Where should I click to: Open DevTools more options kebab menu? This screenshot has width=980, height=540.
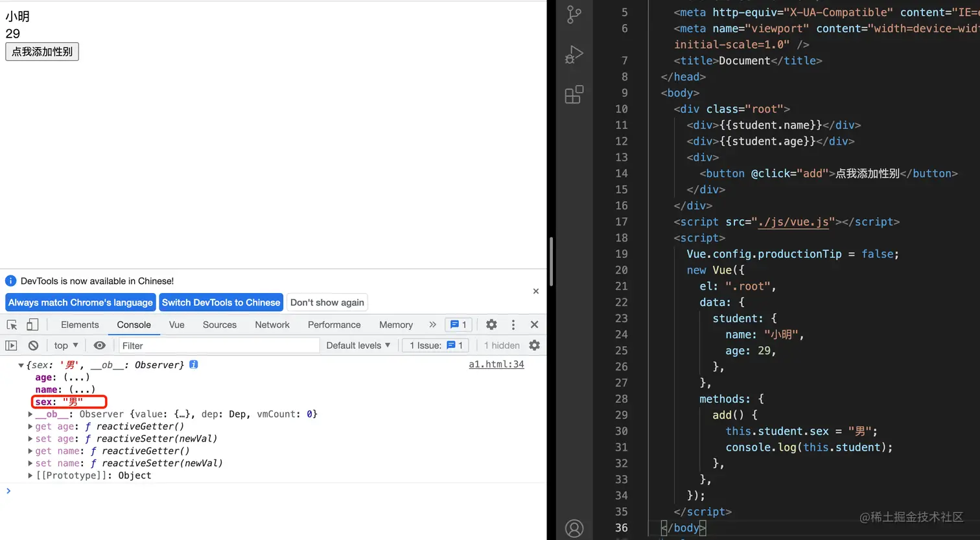pyautogui.click(x=513, y=325)
